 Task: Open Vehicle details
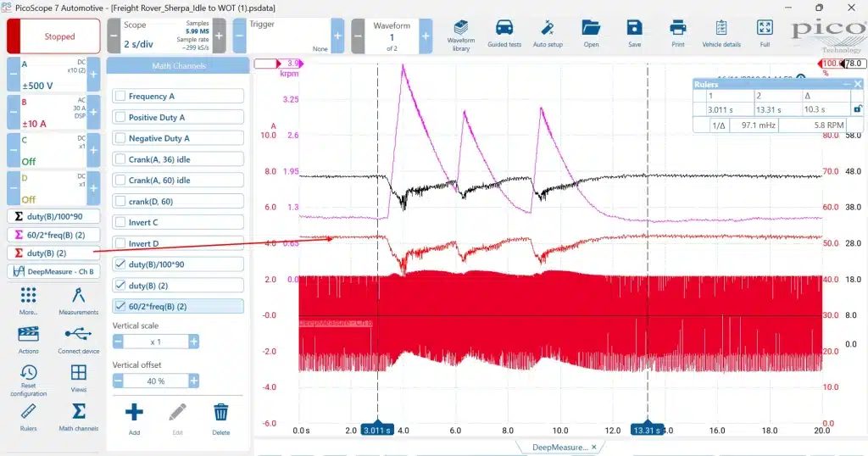(721, 34)
